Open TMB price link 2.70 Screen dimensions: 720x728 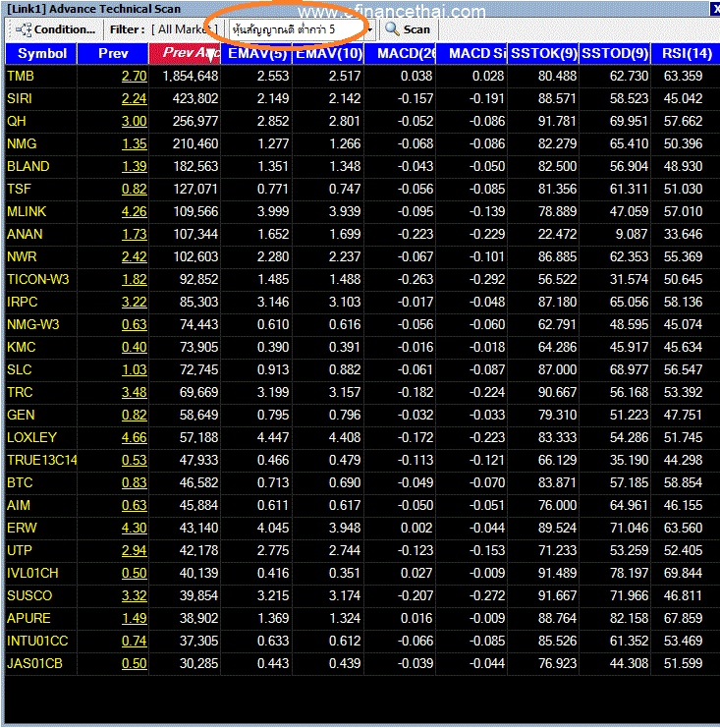click(135, 76)
